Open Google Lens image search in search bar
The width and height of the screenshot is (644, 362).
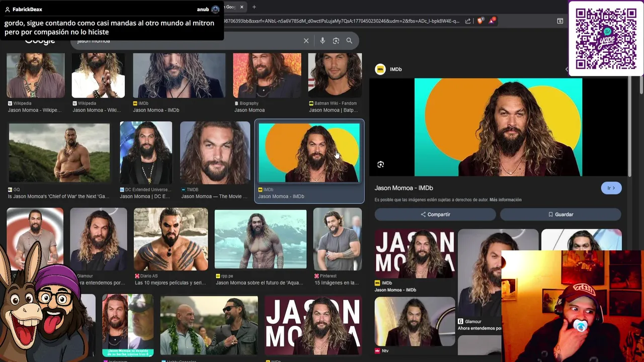pos(336,41)
